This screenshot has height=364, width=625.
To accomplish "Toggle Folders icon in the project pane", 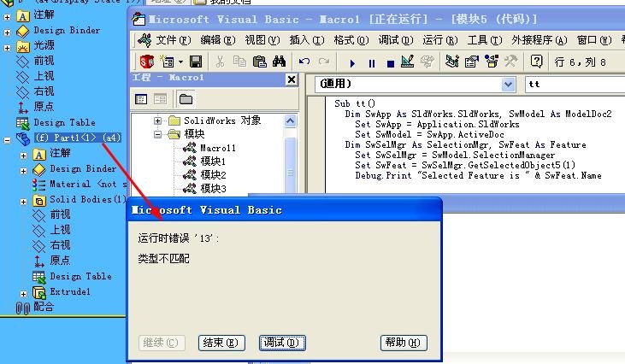I will pyautogui.click(x=186, y=99).
